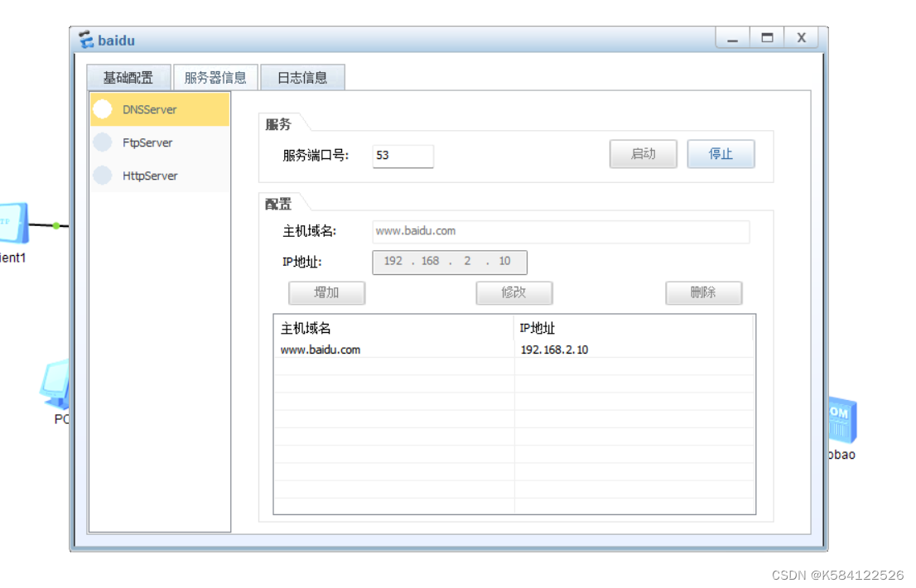Click the baidu window title icon

(86, 39)
